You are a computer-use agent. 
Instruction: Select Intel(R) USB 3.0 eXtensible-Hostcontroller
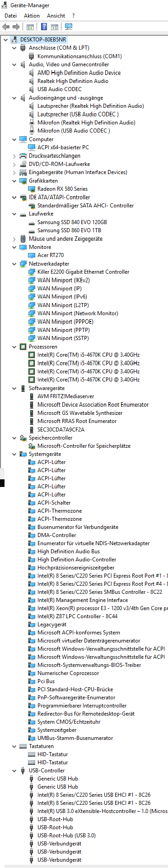(103, 811)
